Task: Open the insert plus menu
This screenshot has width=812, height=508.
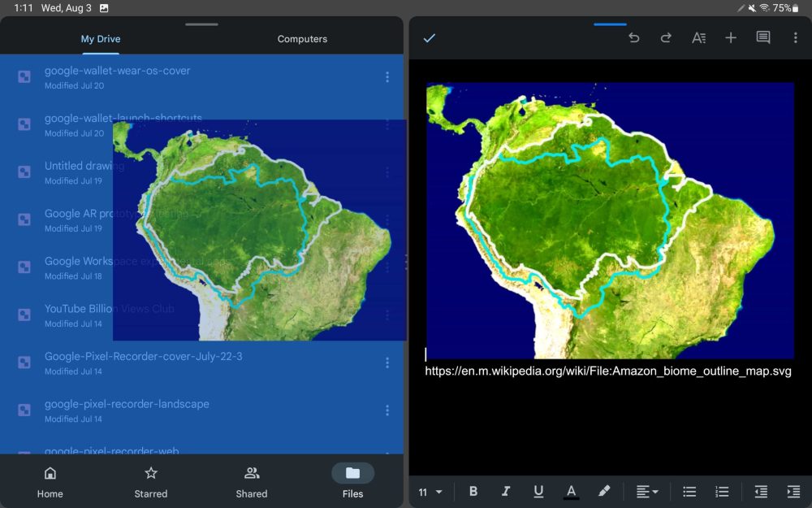Action: pos(731,38)
